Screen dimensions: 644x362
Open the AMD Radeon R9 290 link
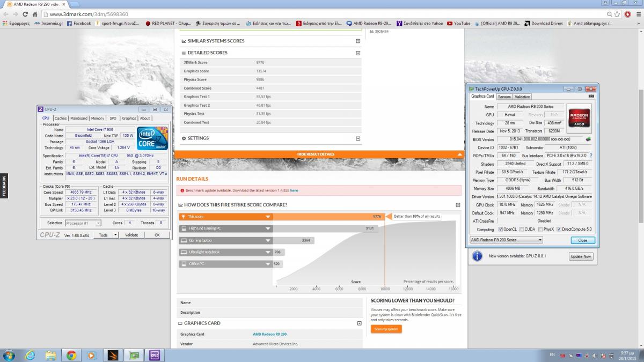tap(269, 334)
